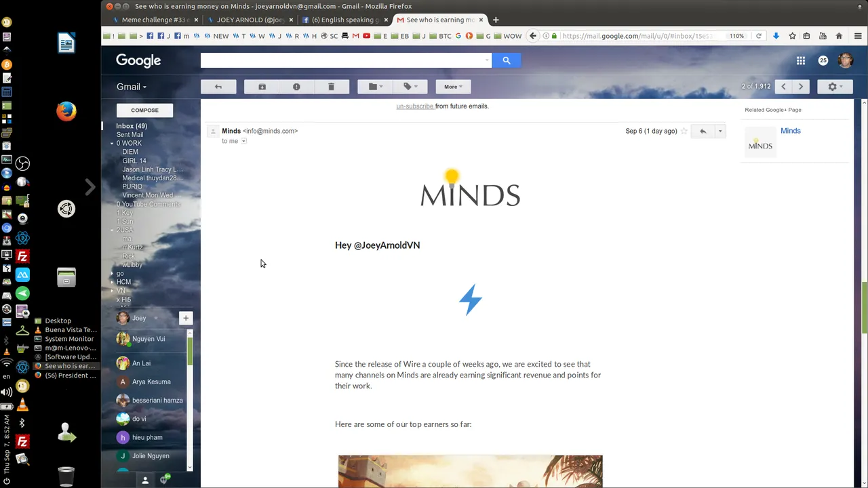
Task: Open more reply options arrow
Action: point(720,131)
